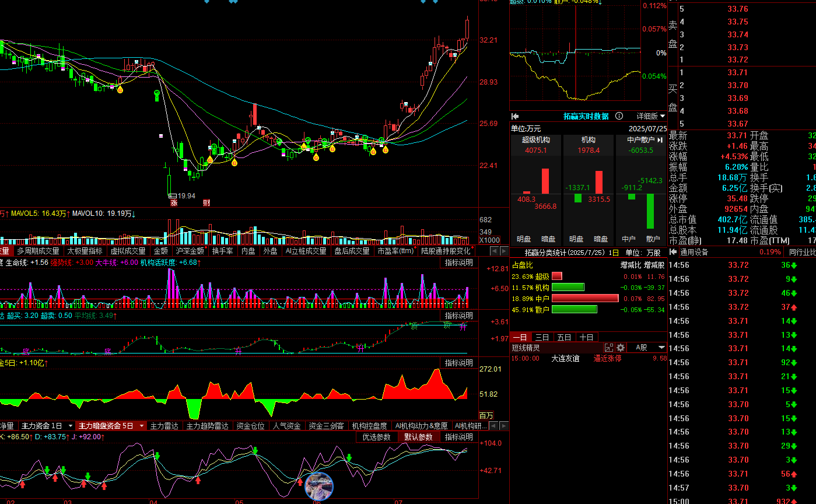This screenshot has height=504, width=816.
Task: Switch to the 虚拟成交量 tab
Action: click(x=128, y=251)
